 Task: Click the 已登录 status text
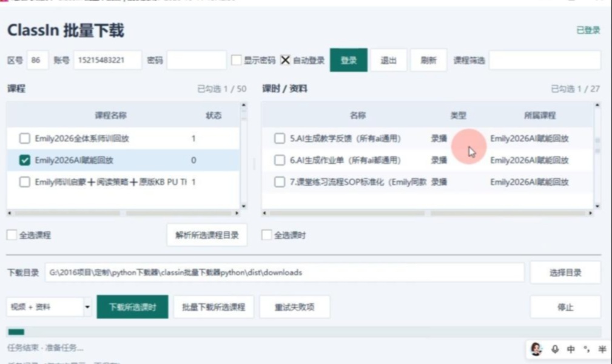point(588,30)
